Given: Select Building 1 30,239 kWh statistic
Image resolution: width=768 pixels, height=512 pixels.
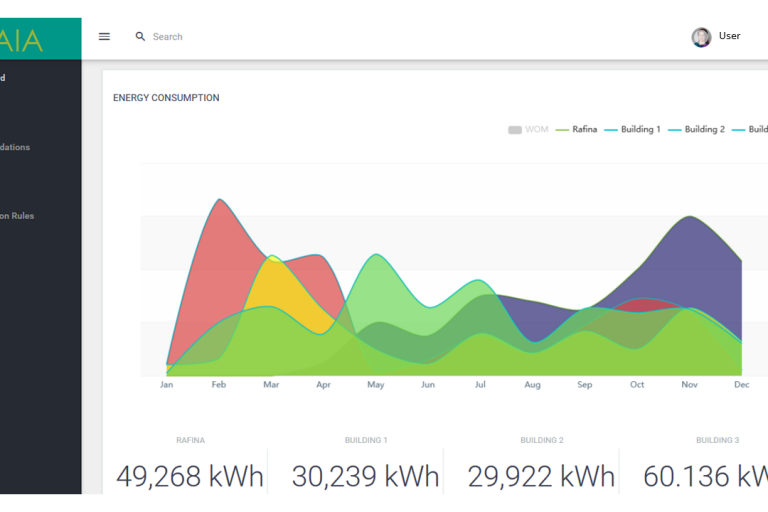Looking at the screenshot, I should pos(366,476).
